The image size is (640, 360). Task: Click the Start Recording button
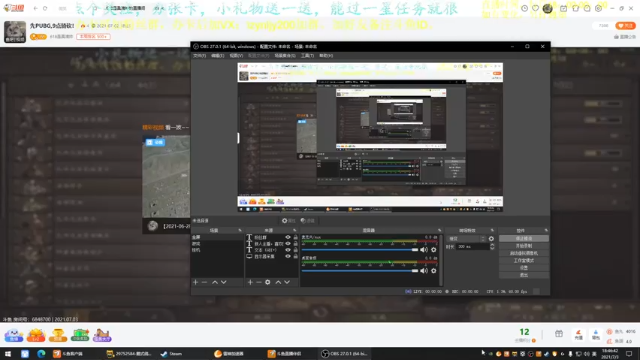[x=524, y=246]
